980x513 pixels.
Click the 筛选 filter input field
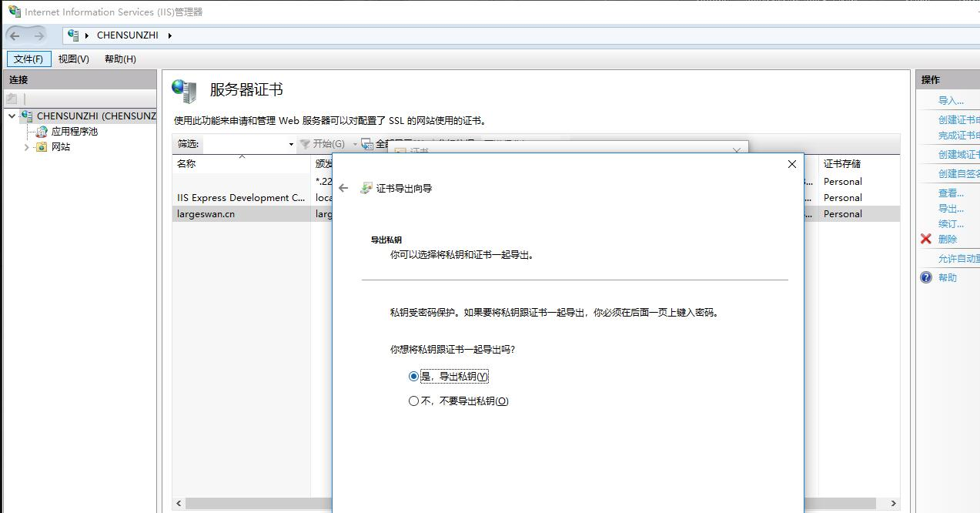pyautogui.click(x=243, y=144)
